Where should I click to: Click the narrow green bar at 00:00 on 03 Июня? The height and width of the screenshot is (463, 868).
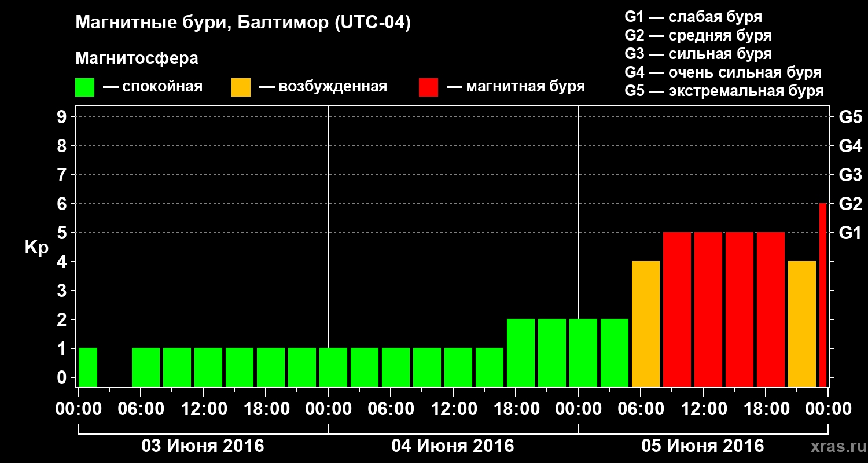click(x=88, y=367)
